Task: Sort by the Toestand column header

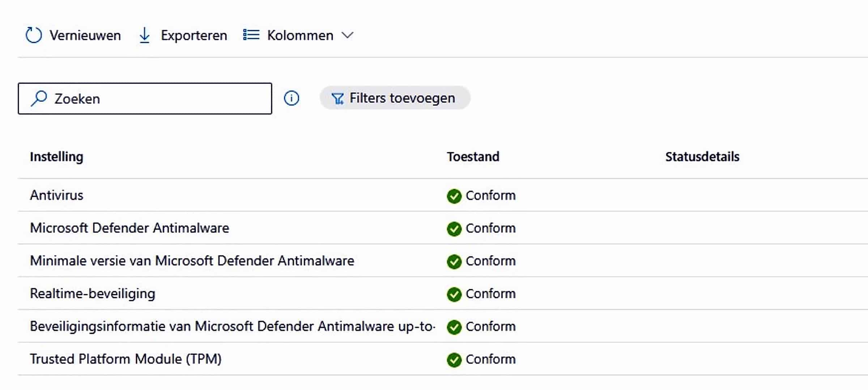Action: pos(473,157)
